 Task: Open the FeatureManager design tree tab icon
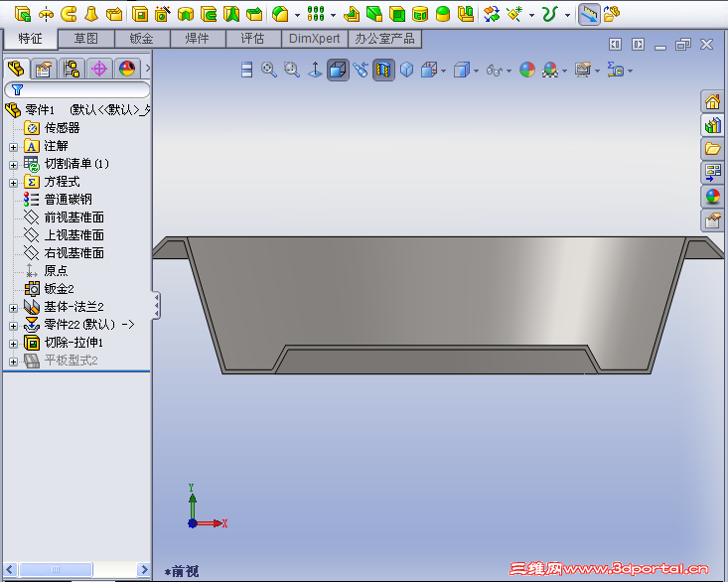[16, 70]
